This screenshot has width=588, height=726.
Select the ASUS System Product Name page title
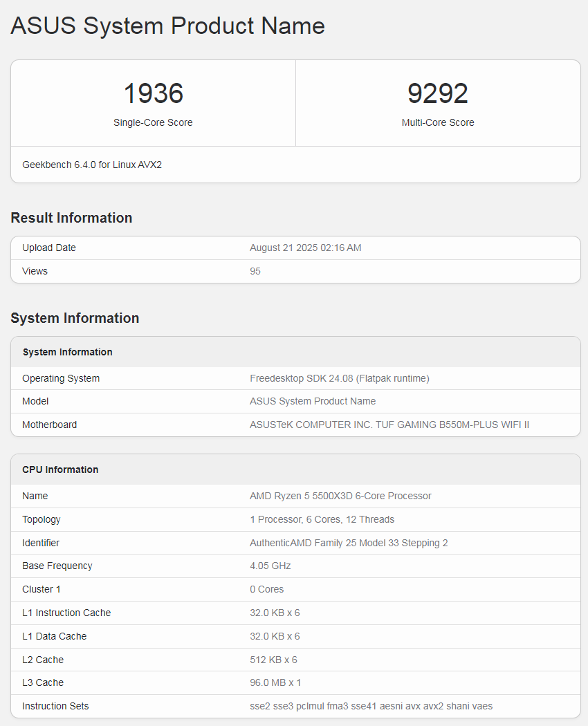tap(167, 26)
